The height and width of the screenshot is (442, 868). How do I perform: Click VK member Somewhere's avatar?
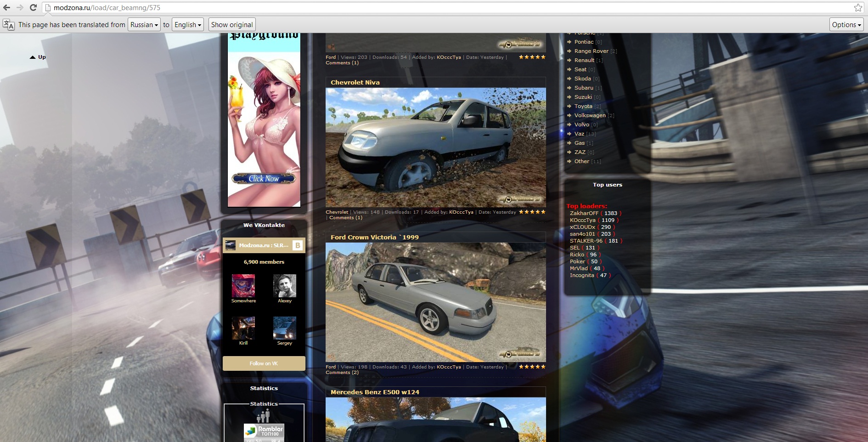pyautogui.click(x=243, y=286)
